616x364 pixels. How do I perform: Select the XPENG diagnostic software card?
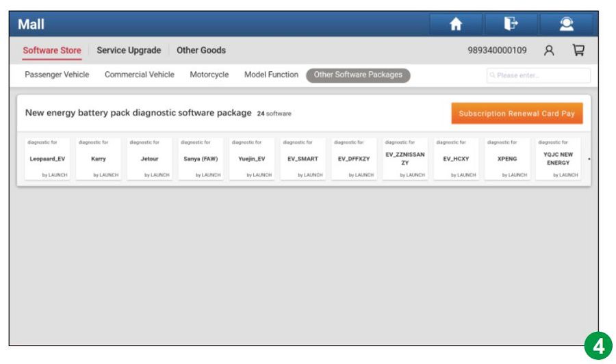pyautogui.click(x=506, y=159)
